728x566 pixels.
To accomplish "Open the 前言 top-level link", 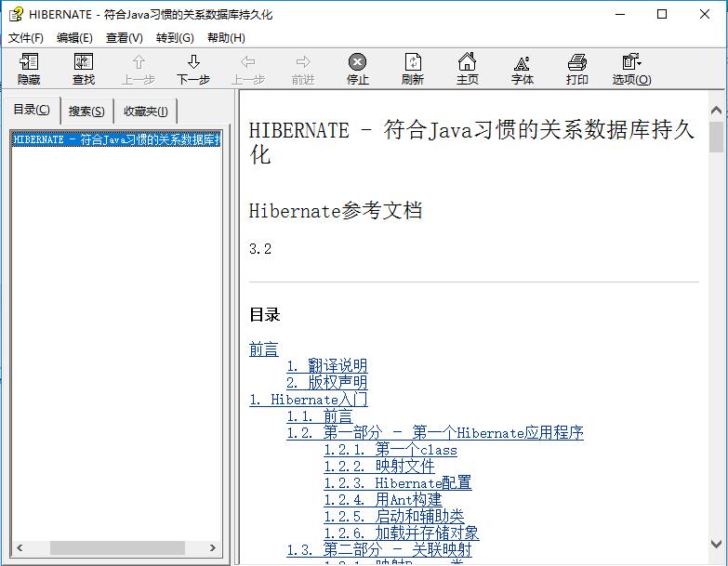I will (x=264, y=349).
